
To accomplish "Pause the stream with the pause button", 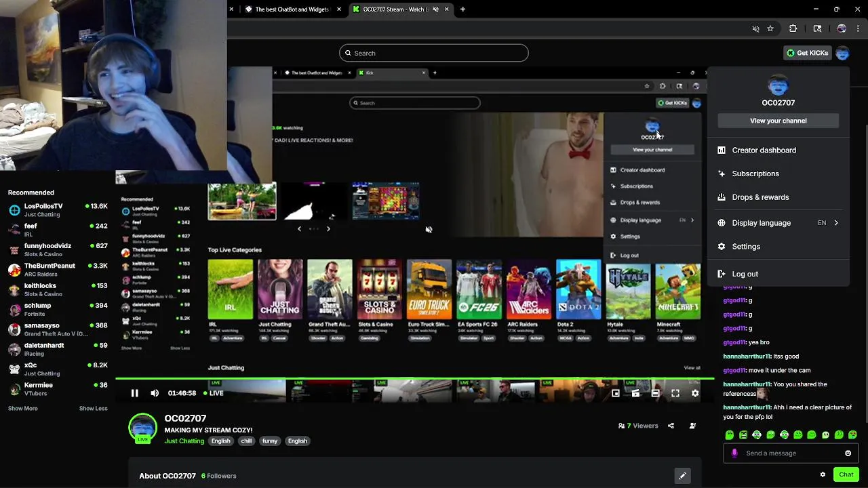I will (134, 393).
